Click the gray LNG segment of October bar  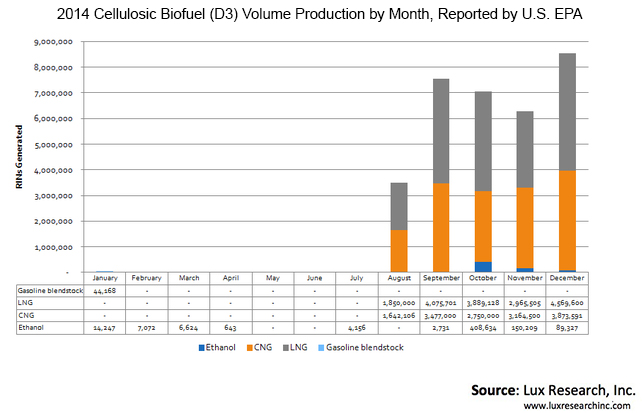[x=483, y=141]
